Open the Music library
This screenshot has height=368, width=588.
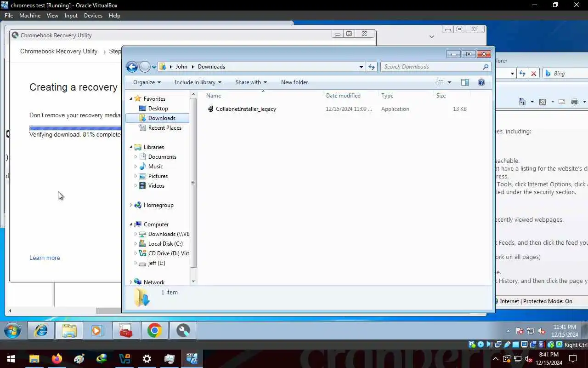pyautogui.click(x=155, y=167)
